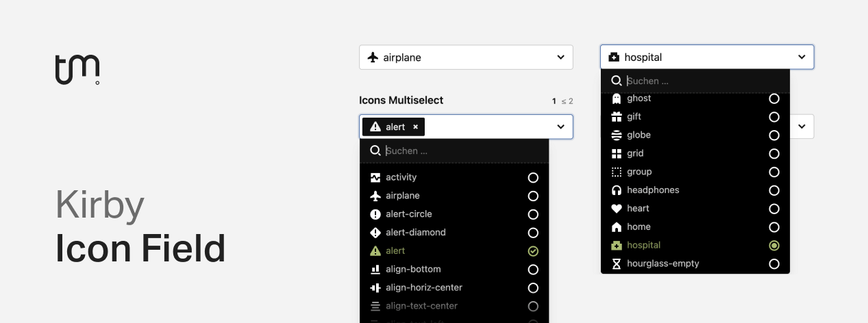Click the Kirby Icon Field title
This screenshot has height=323, width=868.
[140, 227]
